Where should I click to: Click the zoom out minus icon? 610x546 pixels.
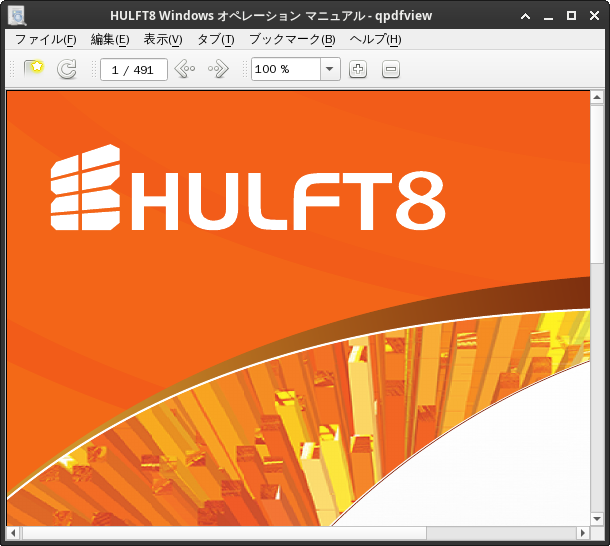click(391, 69)
